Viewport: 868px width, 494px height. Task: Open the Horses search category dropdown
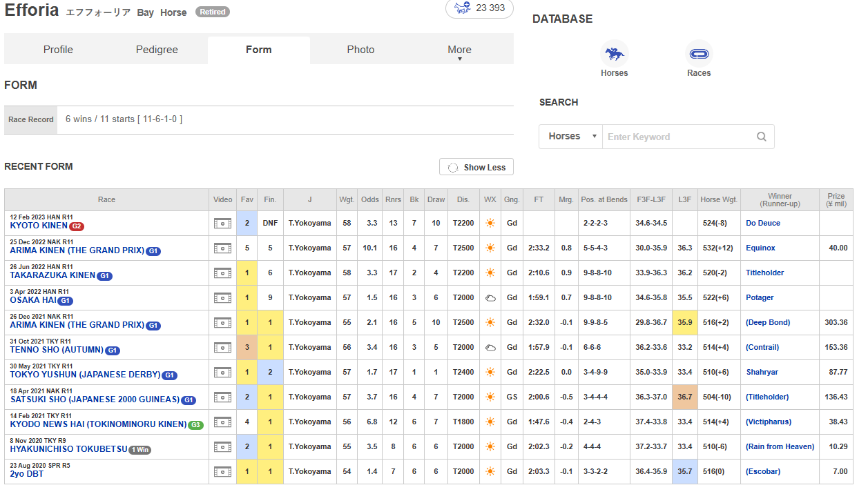pos(571,137)
